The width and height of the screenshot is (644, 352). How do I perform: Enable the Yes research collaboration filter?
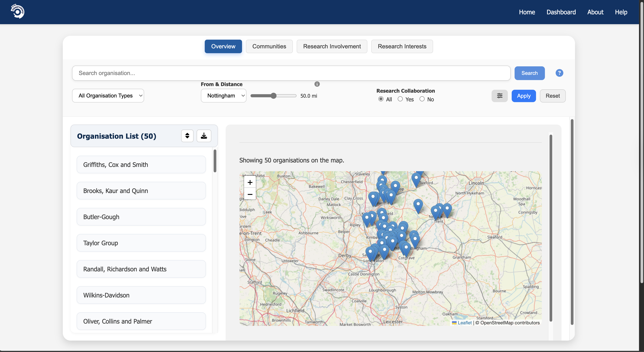(400, 99)
